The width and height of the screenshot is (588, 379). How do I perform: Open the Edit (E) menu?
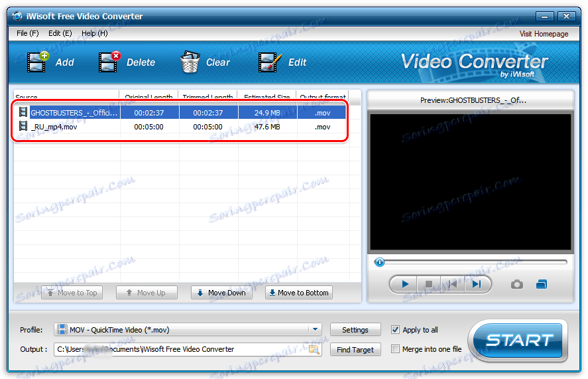point(60,33)
